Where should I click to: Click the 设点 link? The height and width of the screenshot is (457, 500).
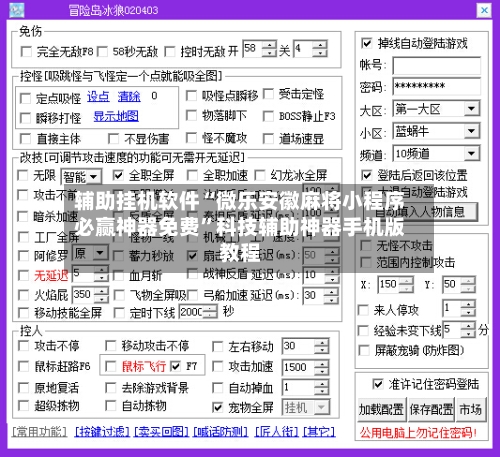pos(98,97)
